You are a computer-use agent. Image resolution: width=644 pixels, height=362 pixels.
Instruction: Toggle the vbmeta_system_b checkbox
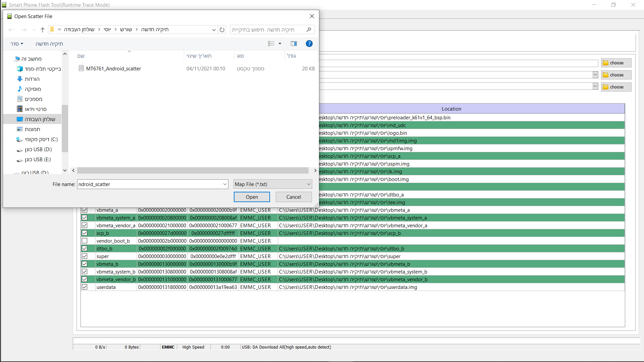pyautogui.click(x=85, y=272)
